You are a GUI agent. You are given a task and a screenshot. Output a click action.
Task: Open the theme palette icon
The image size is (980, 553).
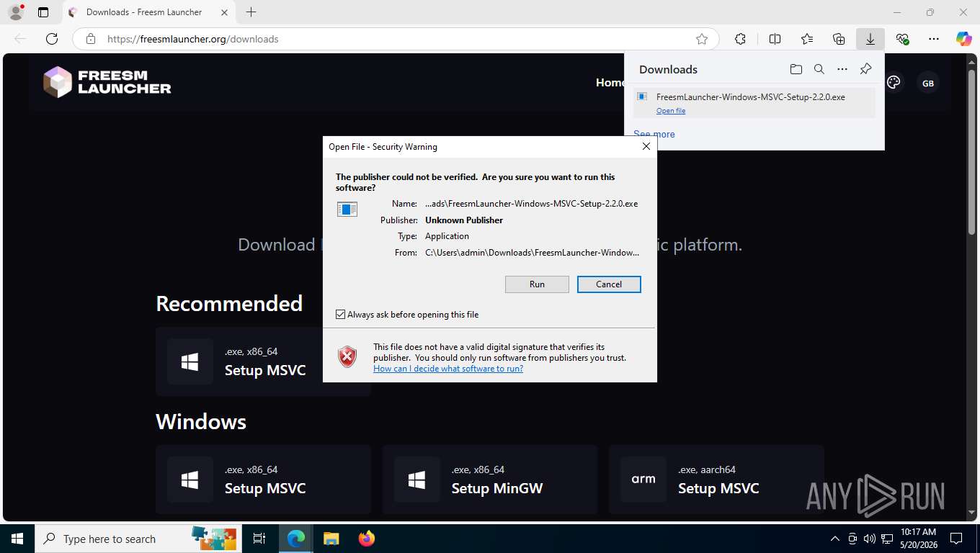click(894, 83)
